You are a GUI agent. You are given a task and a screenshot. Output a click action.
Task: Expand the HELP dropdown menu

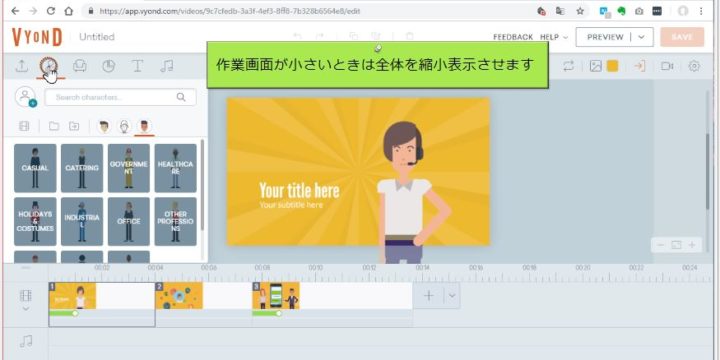click(554, 37)
